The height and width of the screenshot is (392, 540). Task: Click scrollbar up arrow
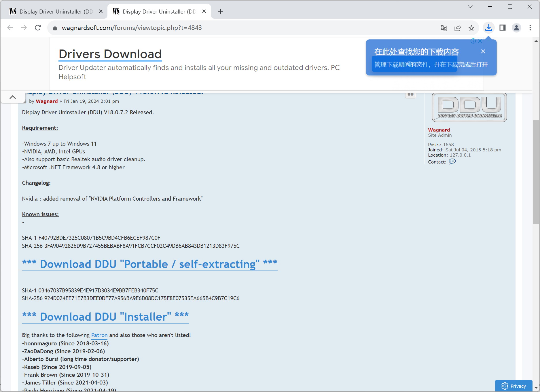click(x=536, y=41)
